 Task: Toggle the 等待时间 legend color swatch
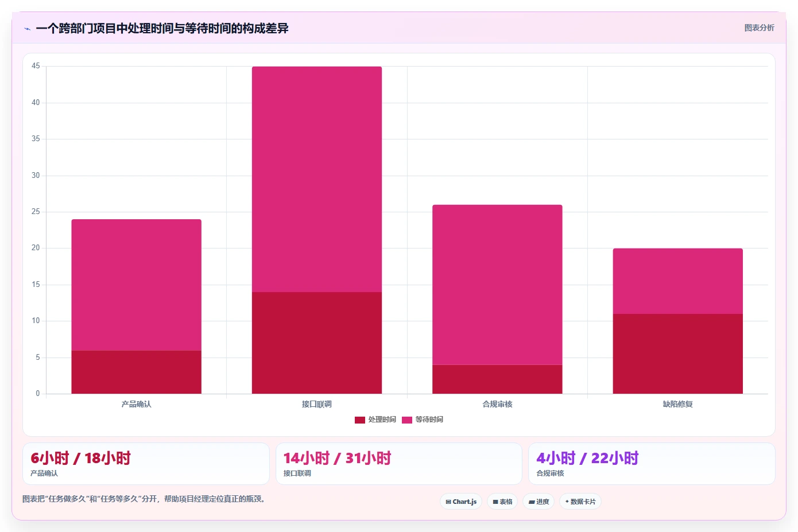coord(407,420)
